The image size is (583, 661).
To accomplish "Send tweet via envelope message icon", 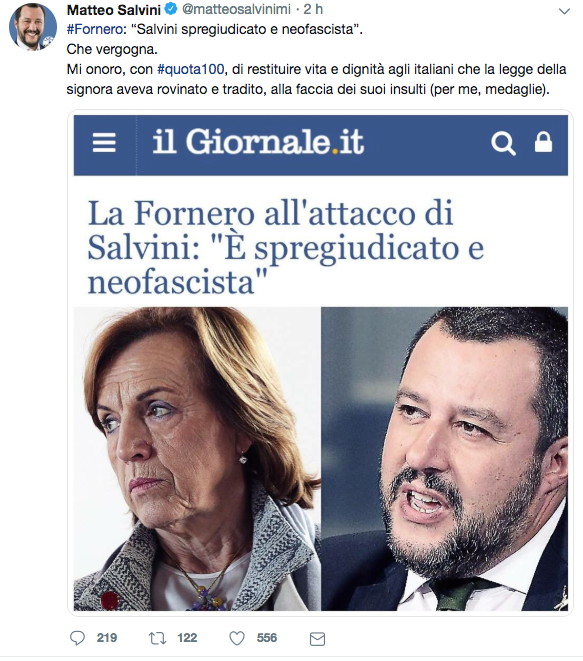I will [317, 639].
